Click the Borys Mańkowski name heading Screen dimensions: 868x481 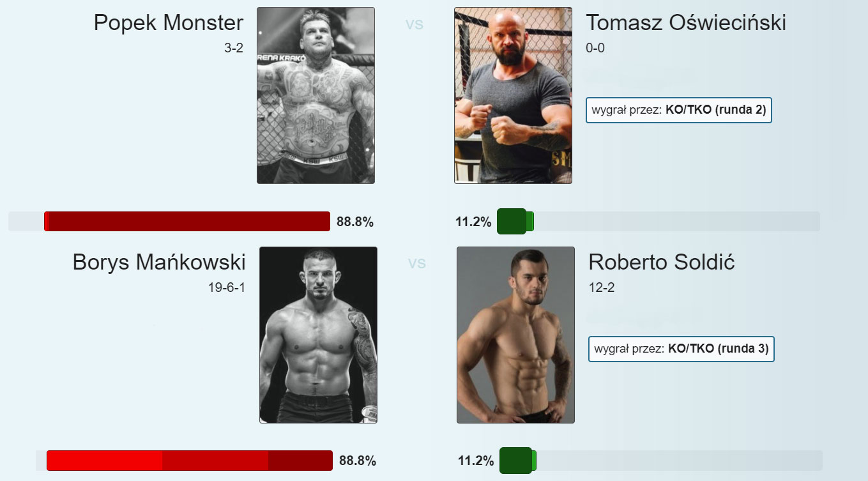[x=159, y=263]
